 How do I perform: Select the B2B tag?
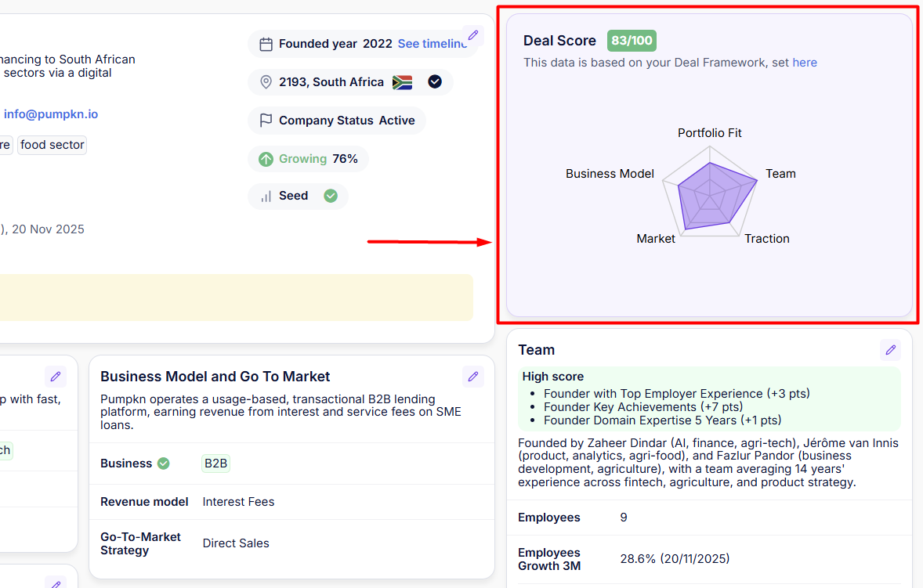[x=215, y=464]
